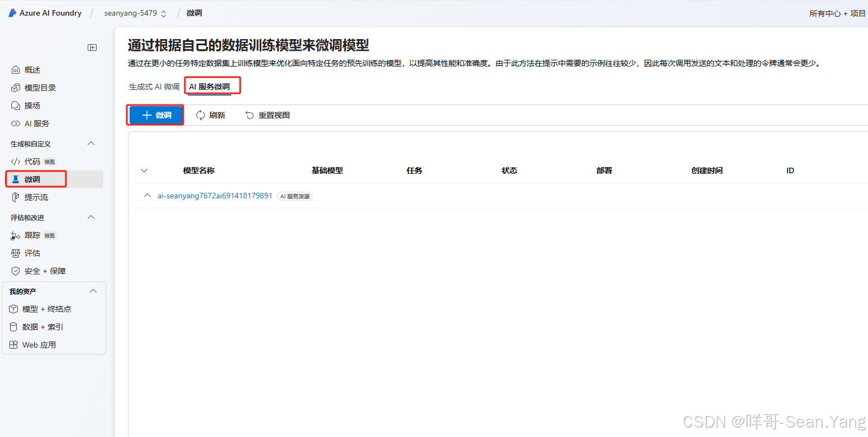This screenshot has width=868, height=437.
Task: Click the 提示流 flow icon
Action: coord(16,197)
